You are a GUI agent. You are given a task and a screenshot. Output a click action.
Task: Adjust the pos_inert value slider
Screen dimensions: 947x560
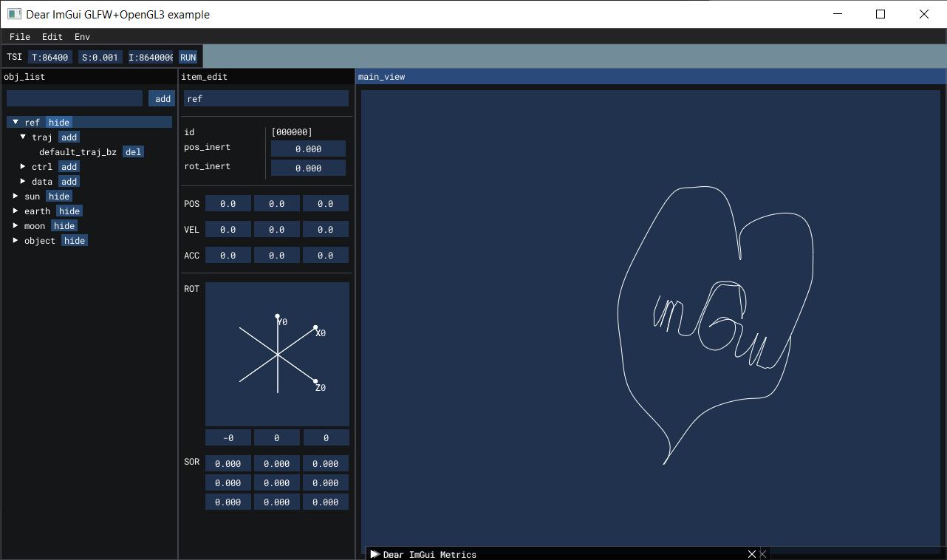click(308, 148)
